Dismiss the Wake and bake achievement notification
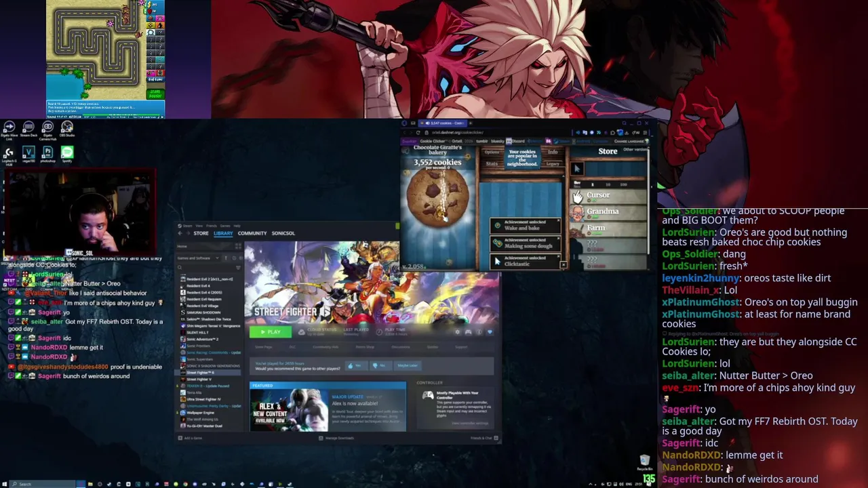Viewport: 868px width, 488px height. click(x=558, y=220)
